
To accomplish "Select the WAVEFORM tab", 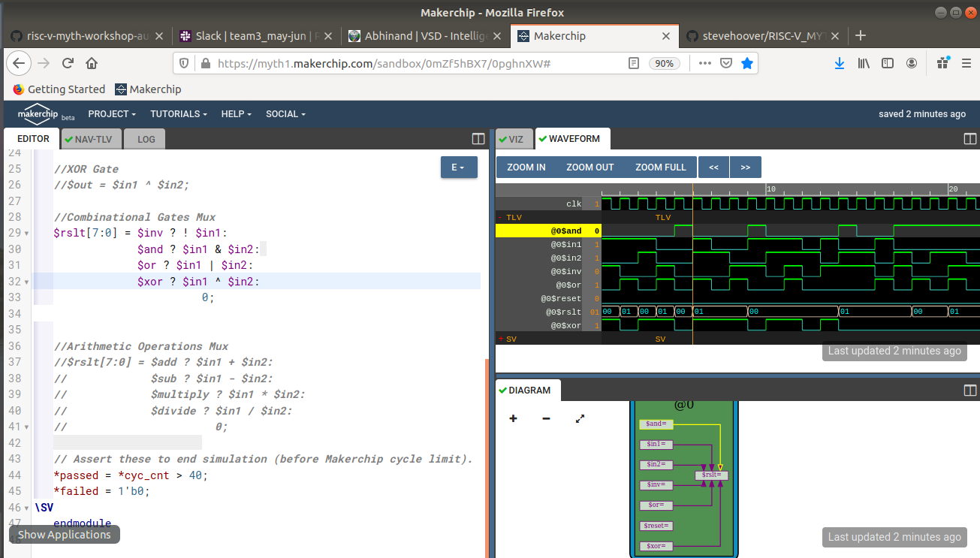I will coord(572,139).
